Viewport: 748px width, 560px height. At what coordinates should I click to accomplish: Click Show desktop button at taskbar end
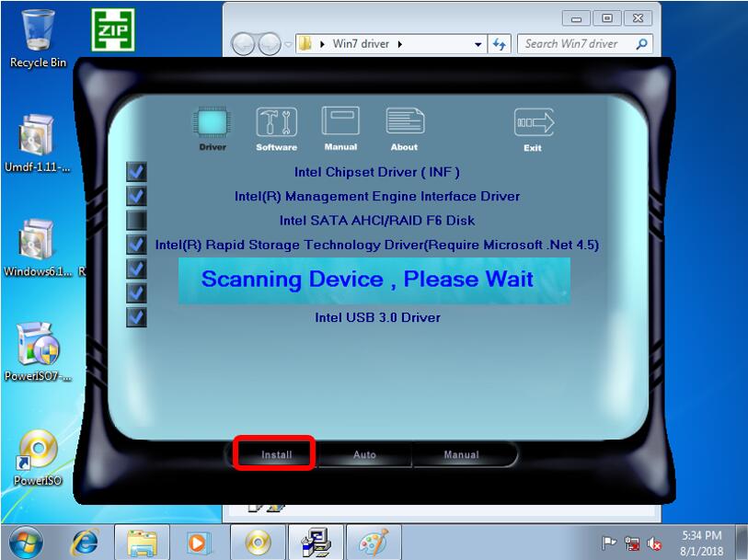click(742, 543)
